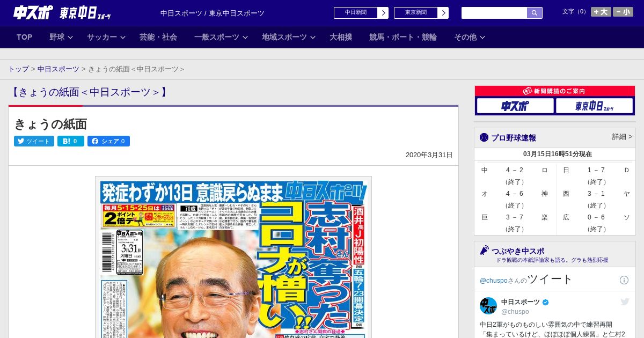
Task: Expand the 一般スポーツ menu
Action: [x=221, y=37]
